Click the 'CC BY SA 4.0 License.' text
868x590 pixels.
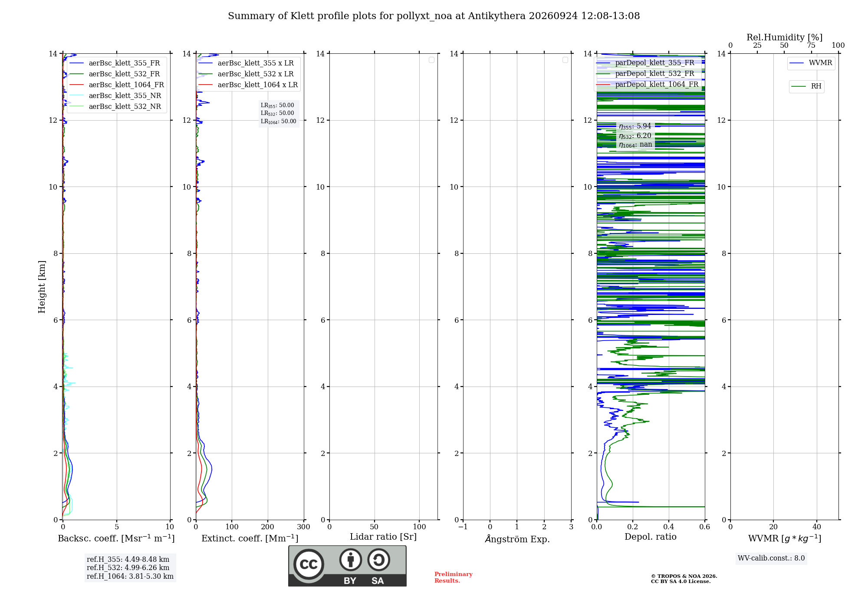(681, 581)
